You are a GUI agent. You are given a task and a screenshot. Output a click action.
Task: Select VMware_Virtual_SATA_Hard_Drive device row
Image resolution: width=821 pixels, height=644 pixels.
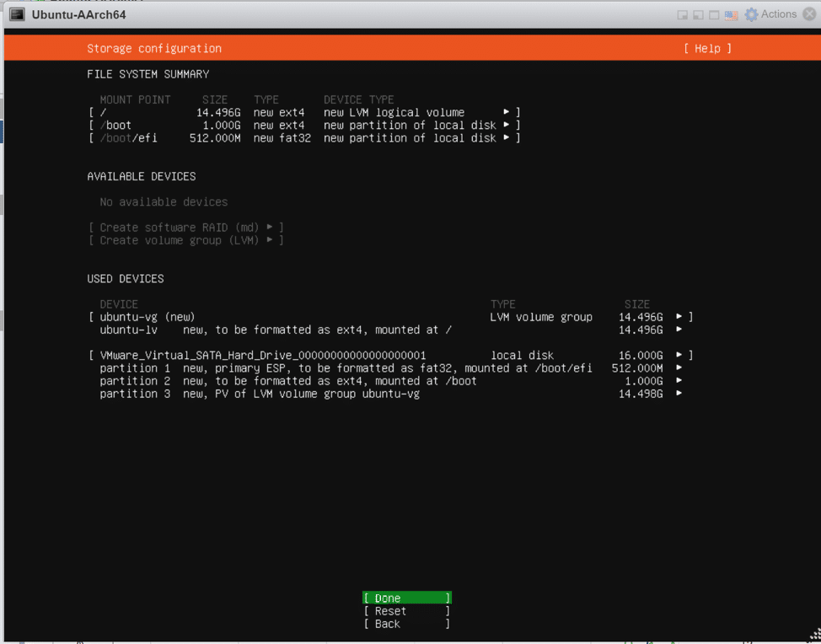click(390, 356)
